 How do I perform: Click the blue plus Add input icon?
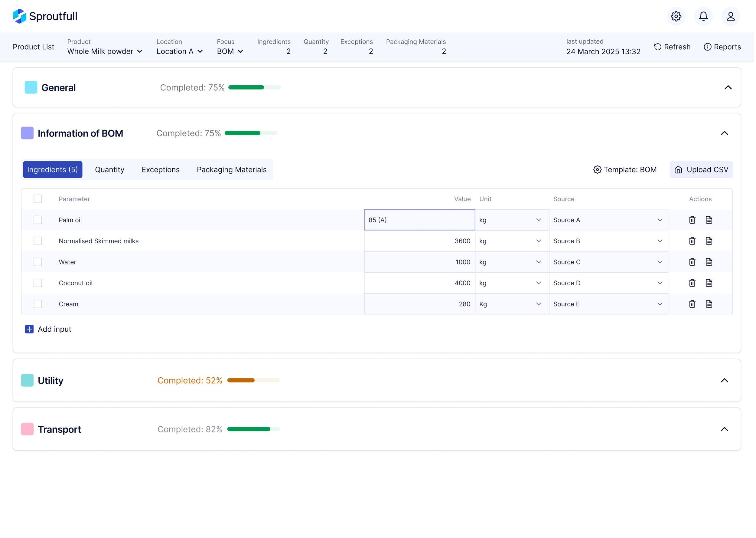click(x=29, y=330)
